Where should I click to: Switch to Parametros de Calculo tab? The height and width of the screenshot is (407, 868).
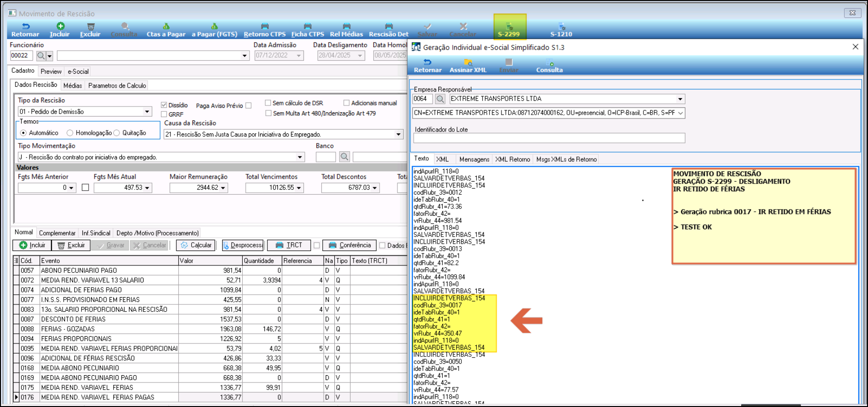pyautogui.click(x=117, y=85)
